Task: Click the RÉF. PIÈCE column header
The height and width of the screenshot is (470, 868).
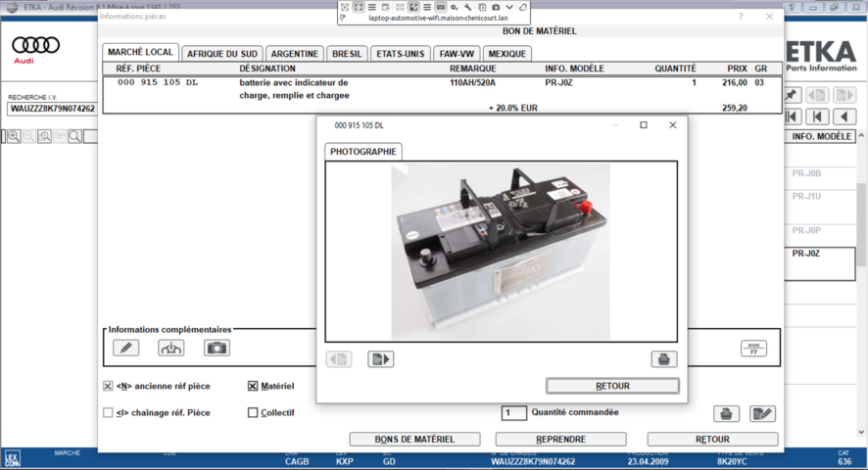Action: [138, 69]
